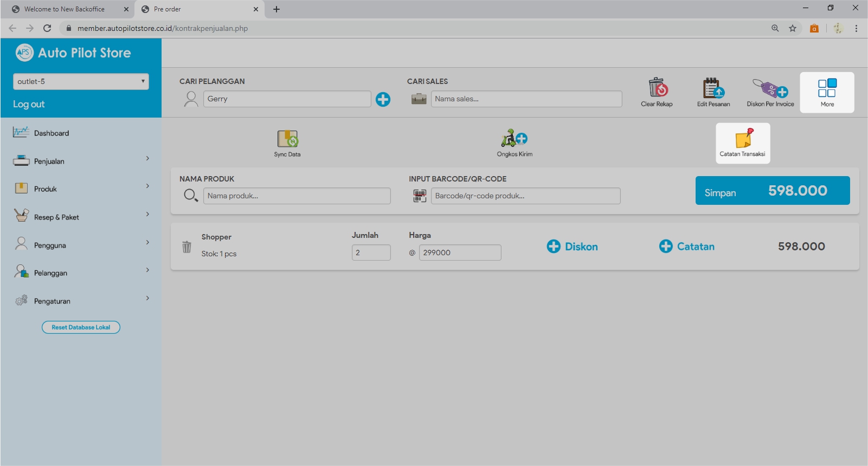Click the Log out link
868x466 pixels.
click(x=29, y=104)
